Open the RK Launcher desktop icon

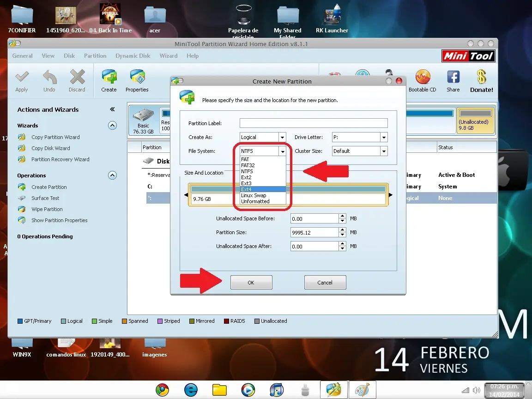332,18
